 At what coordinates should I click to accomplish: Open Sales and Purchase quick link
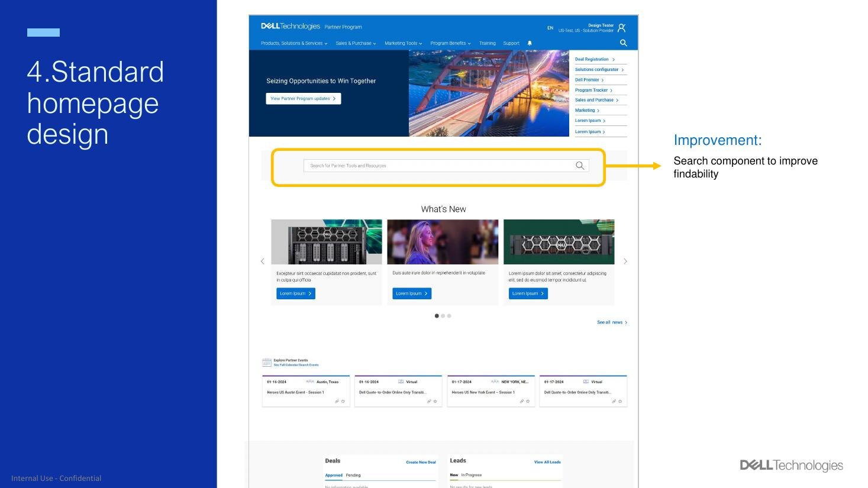point(596,100)
